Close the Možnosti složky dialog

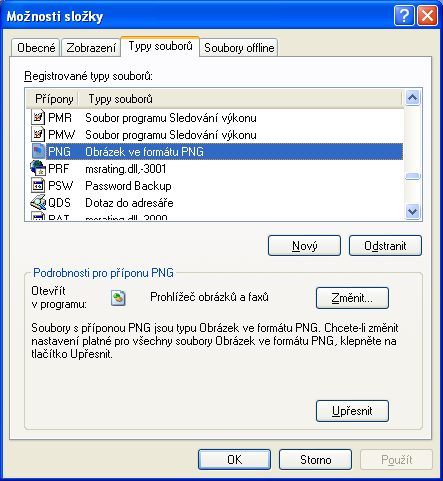[427, 16]
